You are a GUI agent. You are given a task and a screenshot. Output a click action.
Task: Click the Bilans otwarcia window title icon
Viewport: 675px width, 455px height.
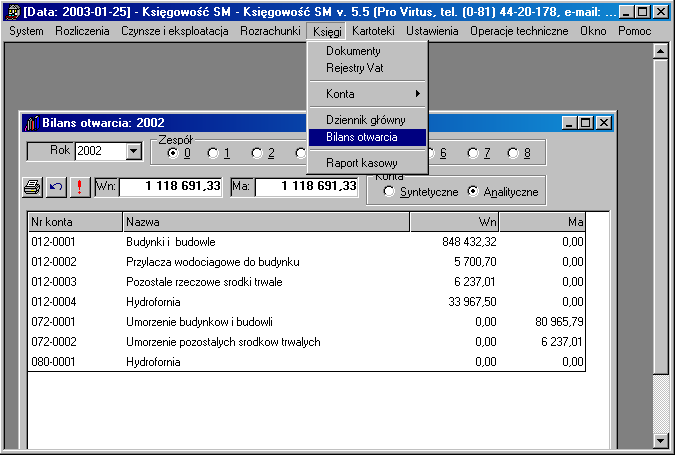point(31,123)
